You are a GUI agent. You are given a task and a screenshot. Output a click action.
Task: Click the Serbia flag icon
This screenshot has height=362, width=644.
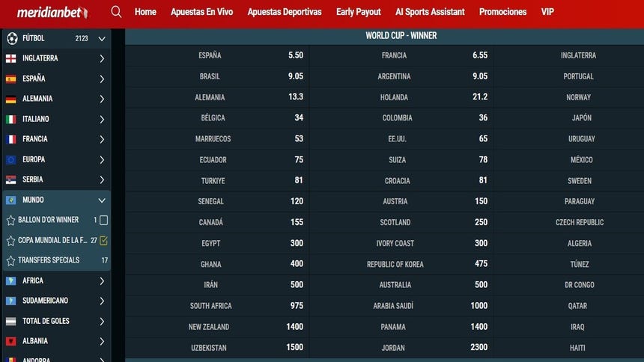pyautogui.click(x=10, y=180)
